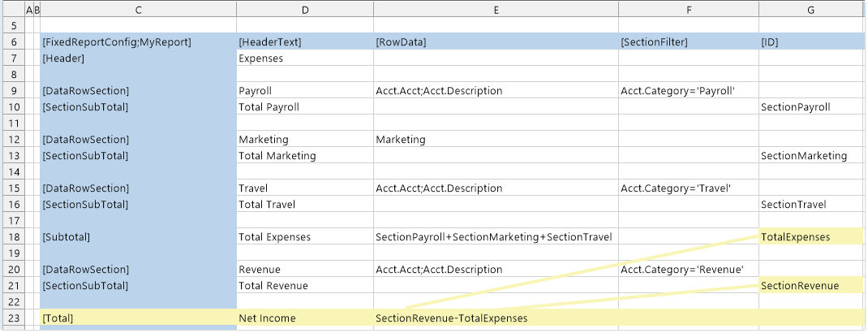Click the row 6 header

tap(12, 42)
